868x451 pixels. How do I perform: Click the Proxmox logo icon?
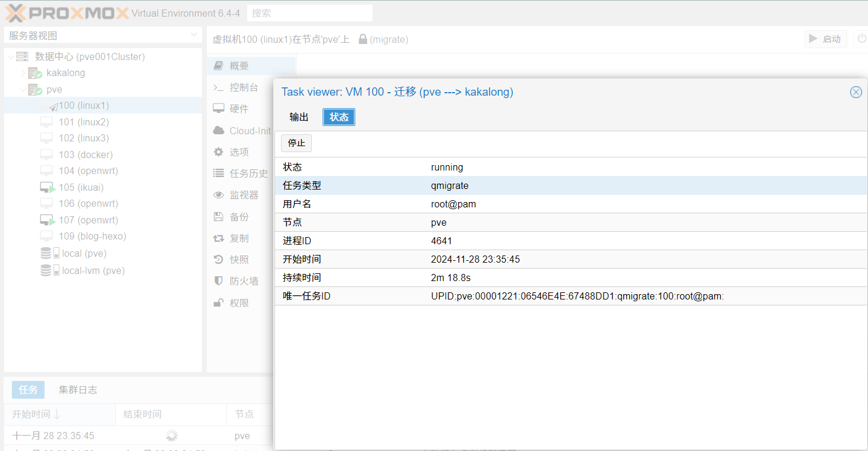[x=16, y=13]
